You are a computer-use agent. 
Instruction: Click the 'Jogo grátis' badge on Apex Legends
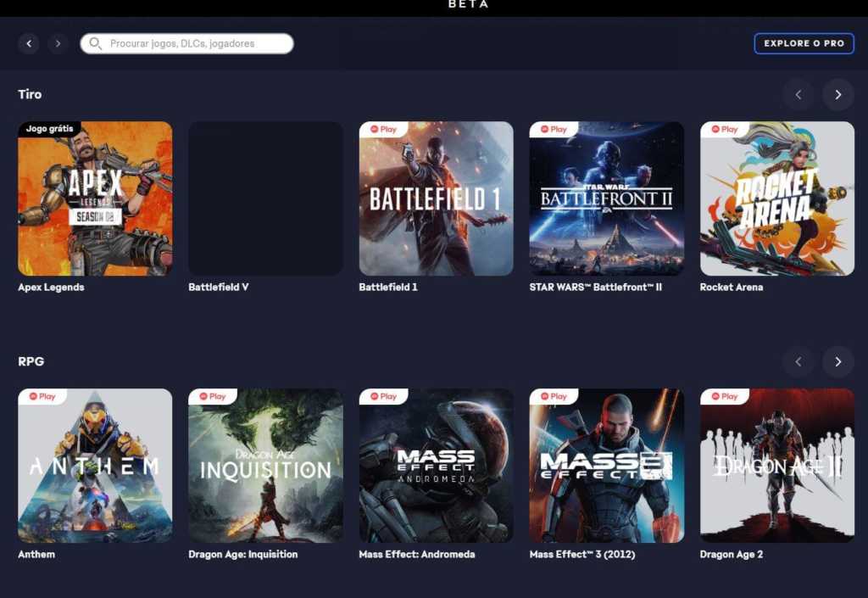tap(49, 128)
